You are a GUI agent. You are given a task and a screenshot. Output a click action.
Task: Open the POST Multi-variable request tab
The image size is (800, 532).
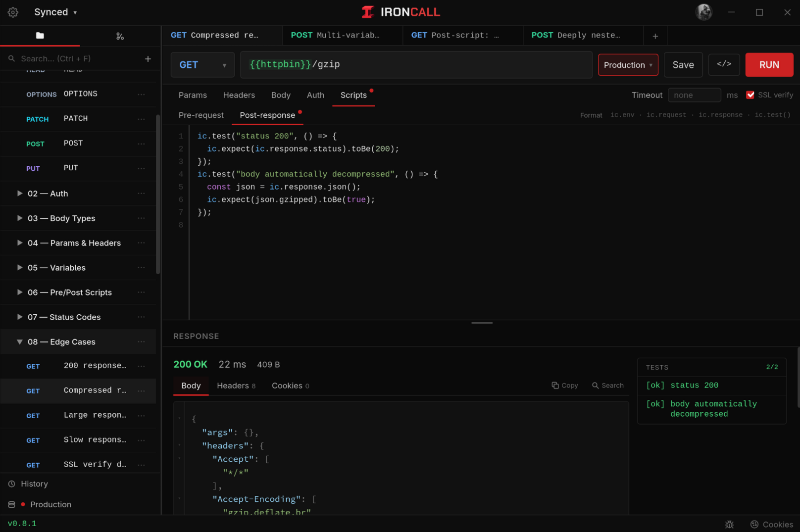(343, 36)
